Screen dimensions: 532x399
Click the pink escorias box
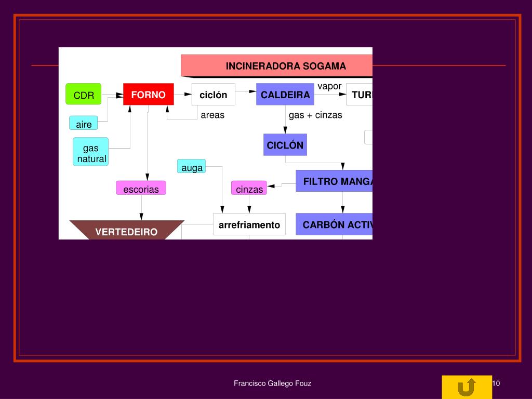[x=141, y=188]
